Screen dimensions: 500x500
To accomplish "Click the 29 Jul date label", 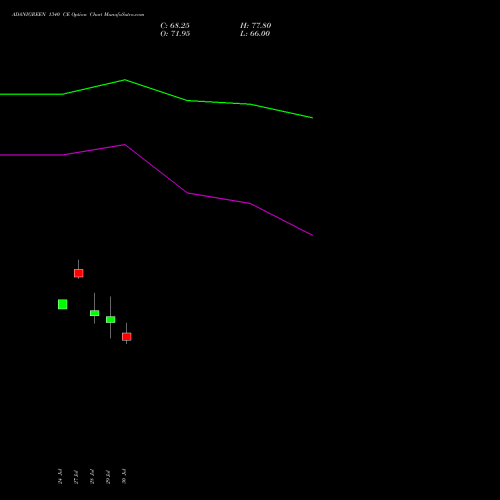I will coord(108,477).
